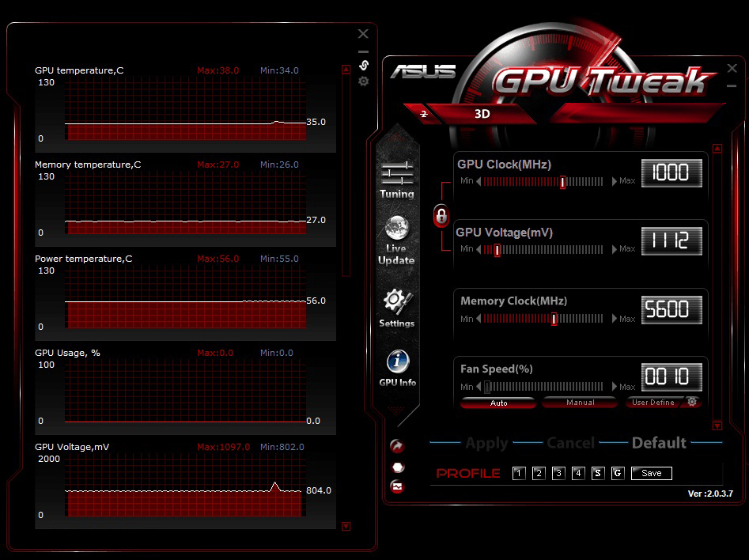The width and height of the screenshot is (749, 560).
Task: Decrease GPU Voltage with Min arrow
Action: [x=479, y=249]
